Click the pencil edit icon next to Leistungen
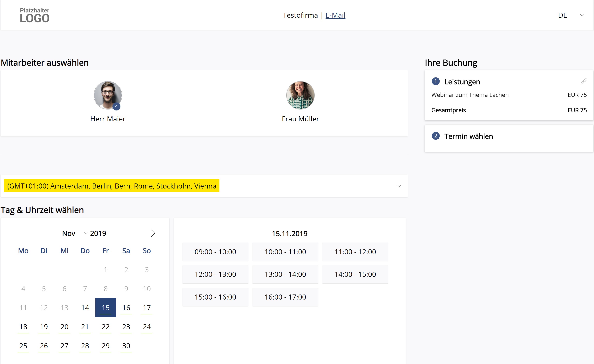 click(x=583, y=81)
